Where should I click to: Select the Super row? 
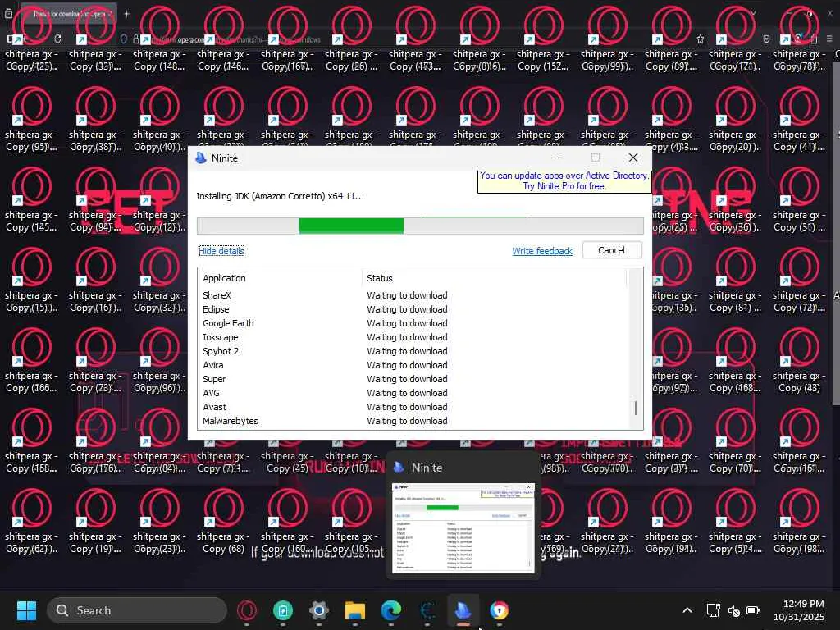tap(413, 379)
